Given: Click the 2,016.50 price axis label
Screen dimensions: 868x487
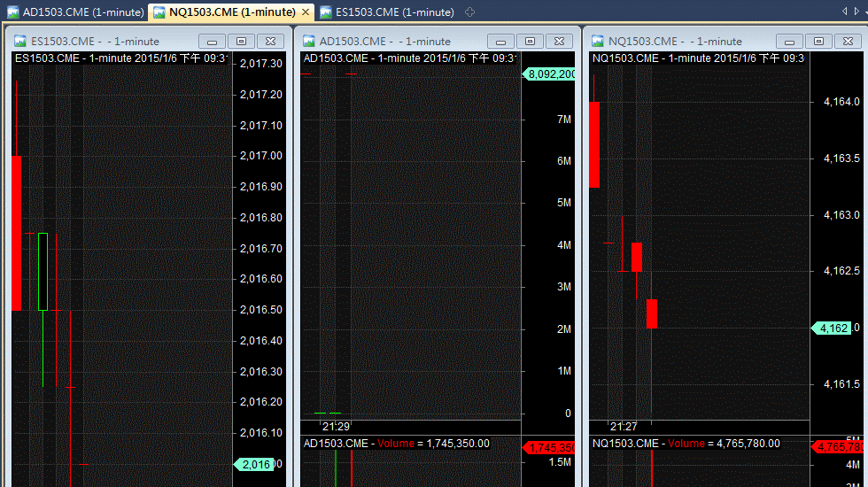Looking at the screenshot, I should [x=260, y=309].
